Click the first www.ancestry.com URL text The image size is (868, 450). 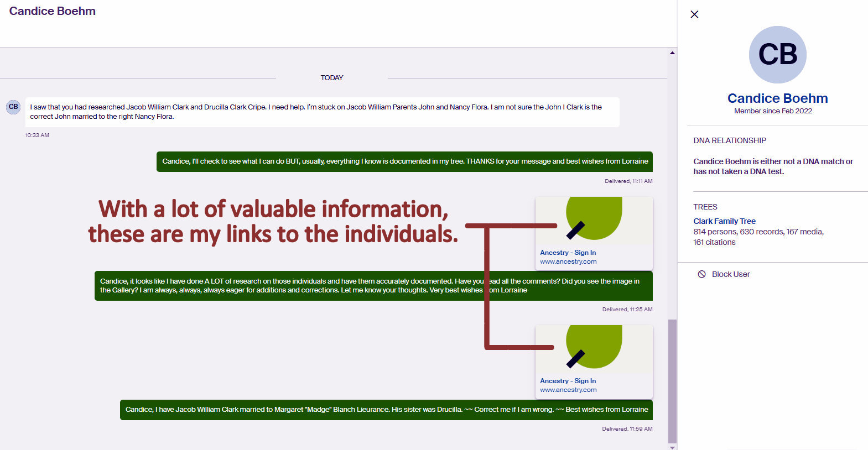pos(568,262)
